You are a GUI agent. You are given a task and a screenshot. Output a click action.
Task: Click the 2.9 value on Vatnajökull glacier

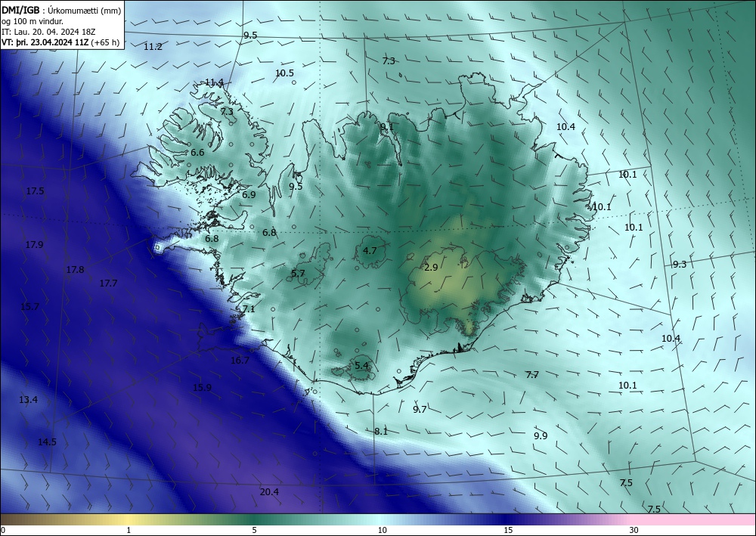(x=431, y=268)
